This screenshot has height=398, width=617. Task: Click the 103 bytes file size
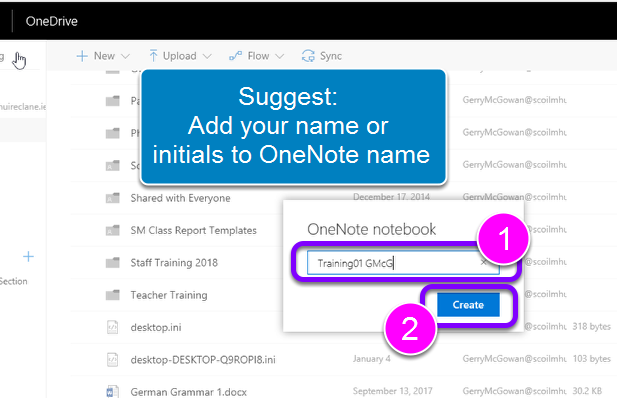[591, 359]
